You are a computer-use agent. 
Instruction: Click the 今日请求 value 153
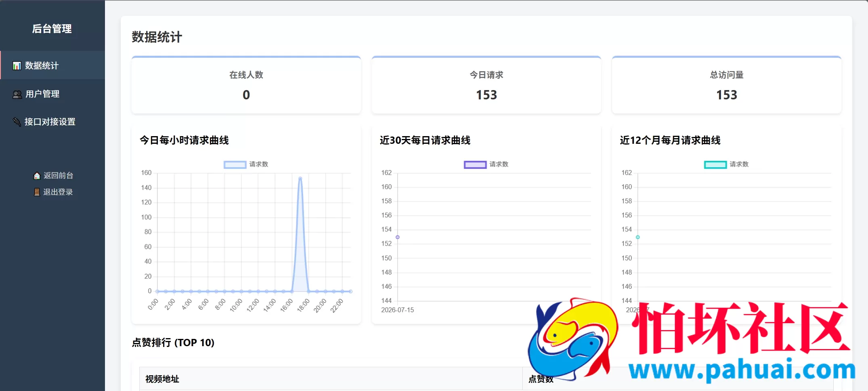486,95
